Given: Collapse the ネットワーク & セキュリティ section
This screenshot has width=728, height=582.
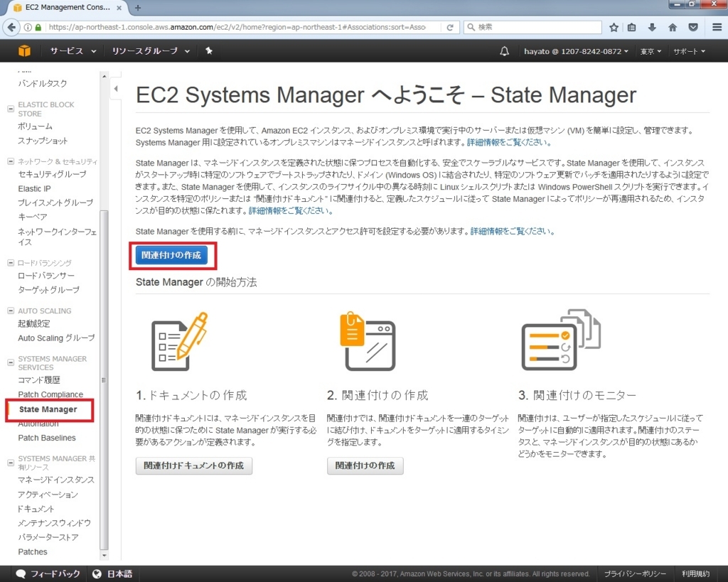Looking at the screenshot, I should 10,161.
